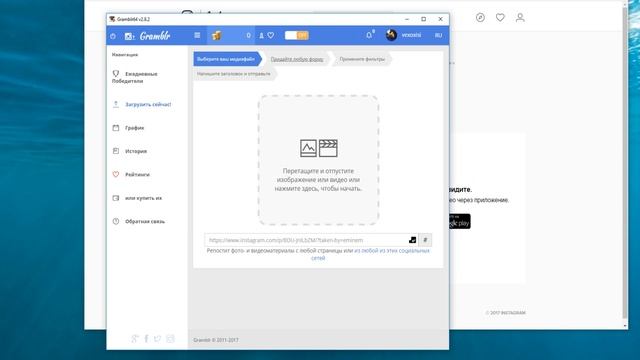
Task: Click the wallet icon beside 'или купить их'
Action: coord(116,198)
